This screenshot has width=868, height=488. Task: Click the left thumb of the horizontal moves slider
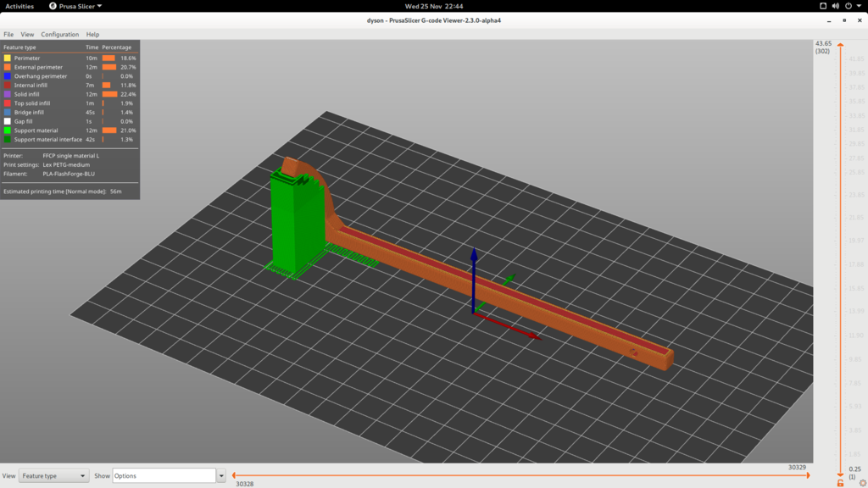[234, 475]
